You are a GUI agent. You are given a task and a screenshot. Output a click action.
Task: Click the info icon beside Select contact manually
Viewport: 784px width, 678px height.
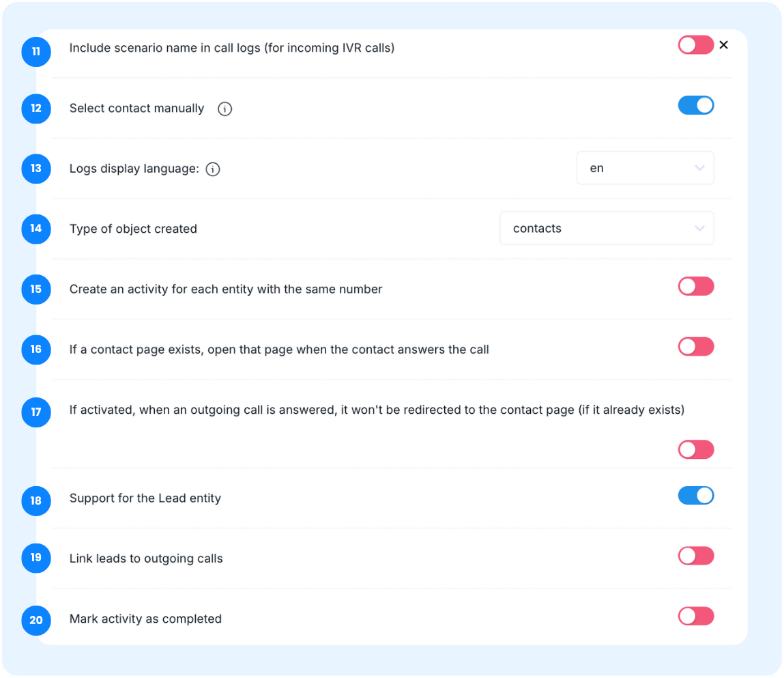(224, 109)
